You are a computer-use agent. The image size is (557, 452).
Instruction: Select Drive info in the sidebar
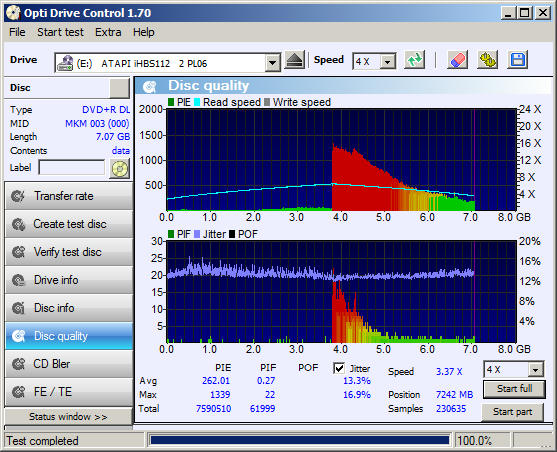tap(69, 280)
